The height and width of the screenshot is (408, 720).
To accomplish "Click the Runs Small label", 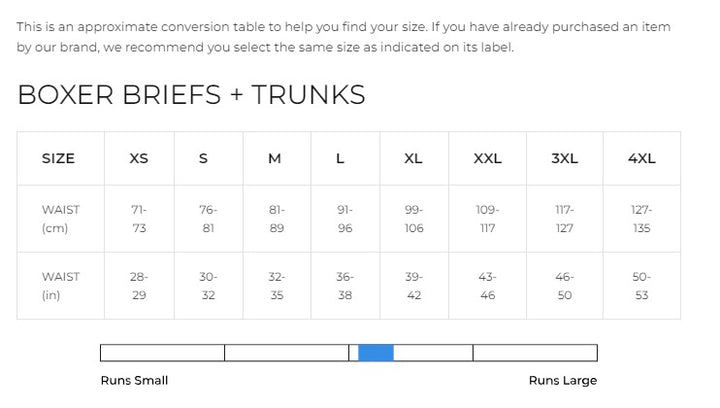I will (134, 380).
